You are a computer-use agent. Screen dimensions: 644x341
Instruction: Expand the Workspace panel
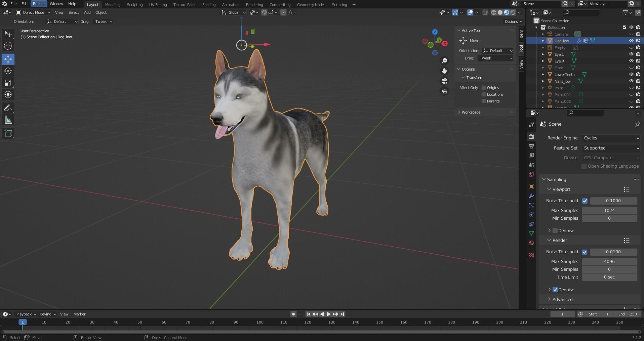(471, 112)
